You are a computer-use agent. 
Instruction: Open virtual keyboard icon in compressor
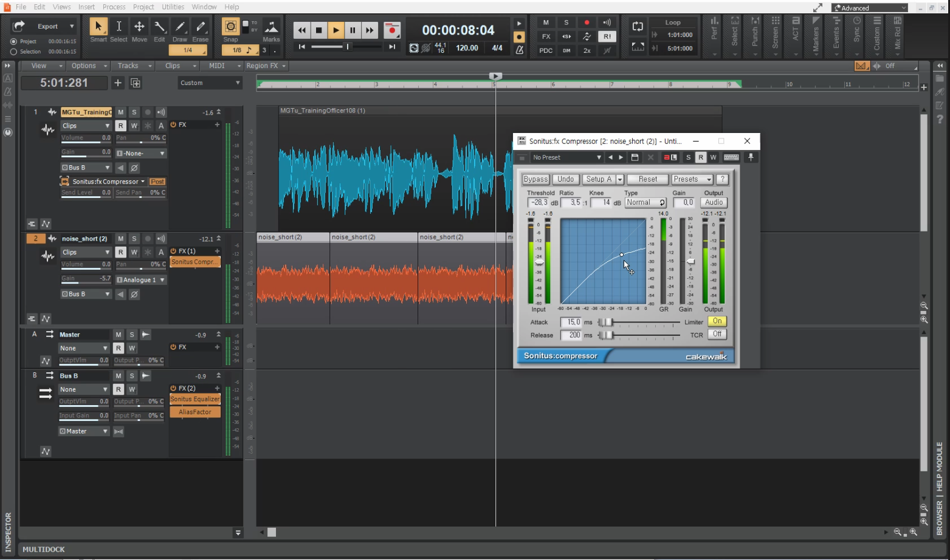tap(731, 157)
